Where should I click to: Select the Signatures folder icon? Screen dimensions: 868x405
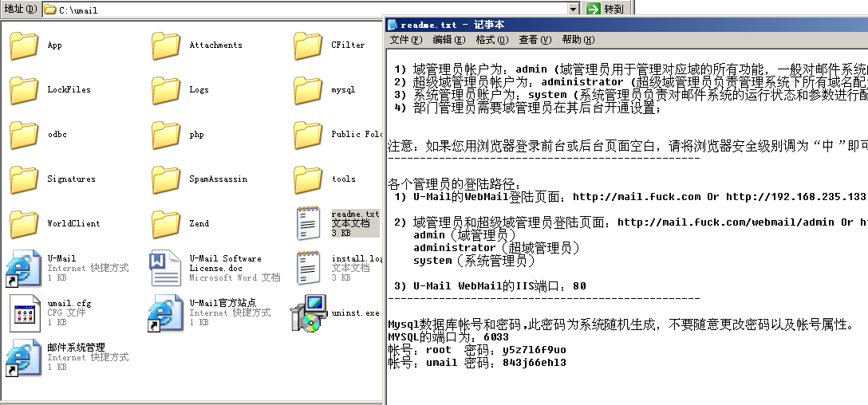(24, 179)
